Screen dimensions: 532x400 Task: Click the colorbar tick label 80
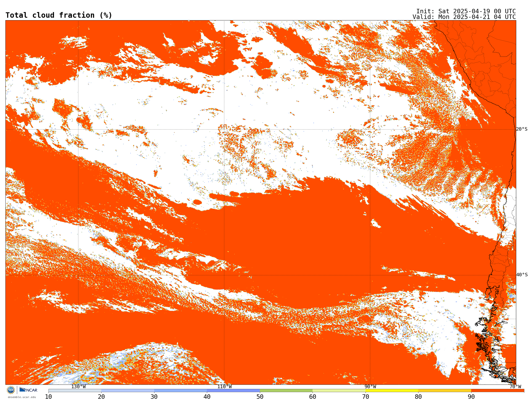click(x=418, y=397)
